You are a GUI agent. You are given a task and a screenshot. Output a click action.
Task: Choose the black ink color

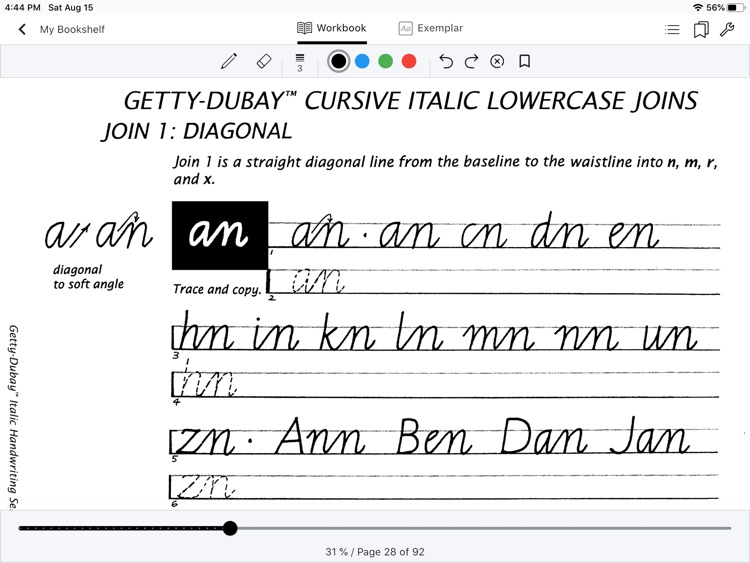(x=338, y=61)
